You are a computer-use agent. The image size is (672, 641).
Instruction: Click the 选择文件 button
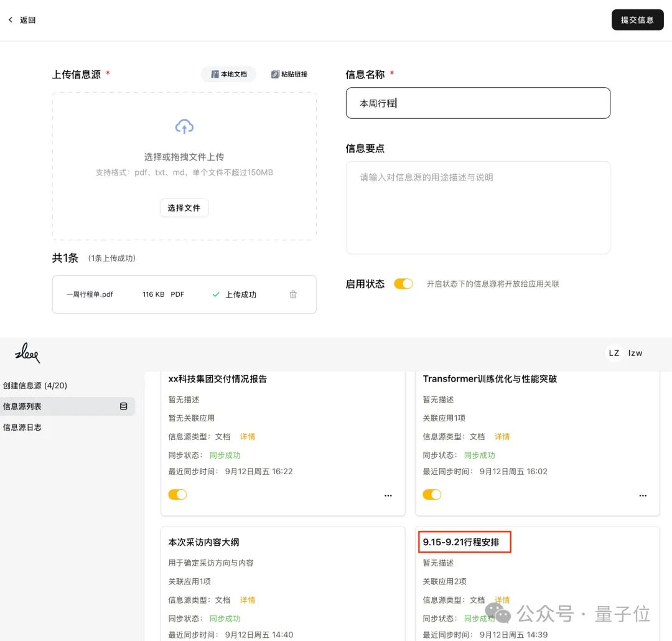click(x=184, y=208)
